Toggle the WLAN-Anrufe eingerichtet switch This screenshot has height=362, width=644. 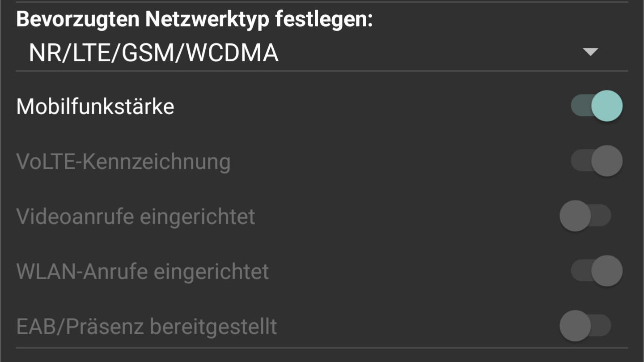[x=597, y=271]
